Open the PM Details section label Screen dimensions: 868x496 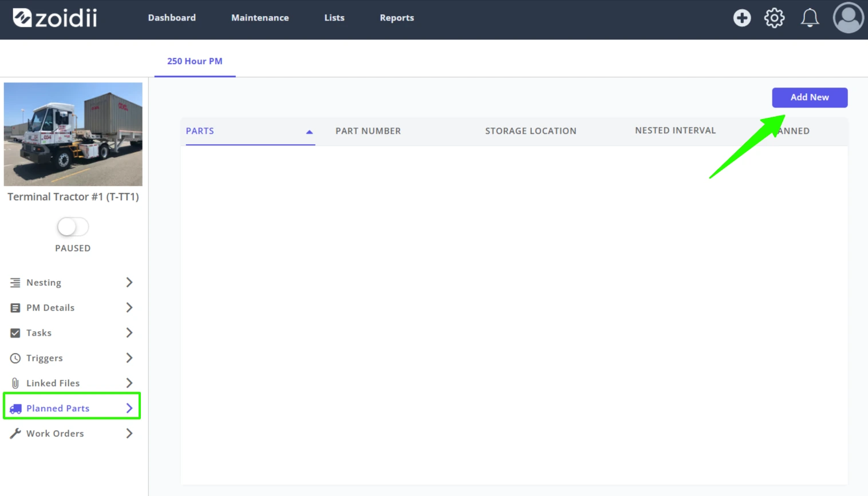click(50, 308)
